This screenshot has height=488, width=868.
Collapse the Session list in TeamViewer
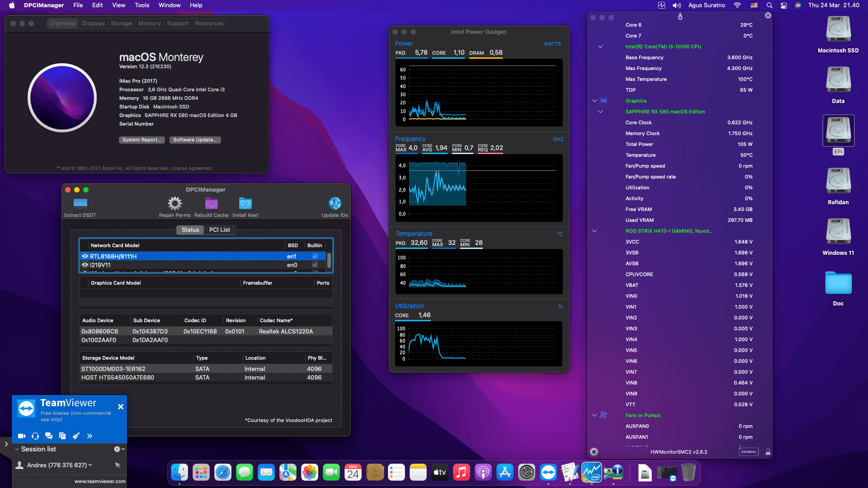(x=17, y=449)
